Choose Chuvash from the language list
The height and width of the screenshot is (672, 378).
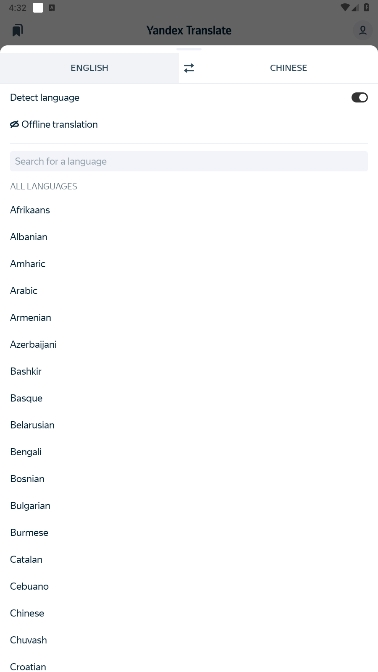(x=189, y=640)
